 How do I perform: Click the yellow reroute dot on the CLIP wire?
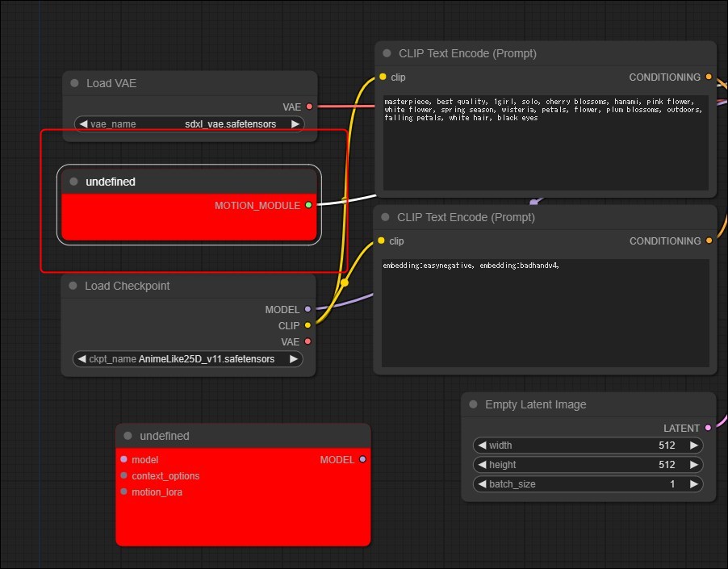point(345,282)
